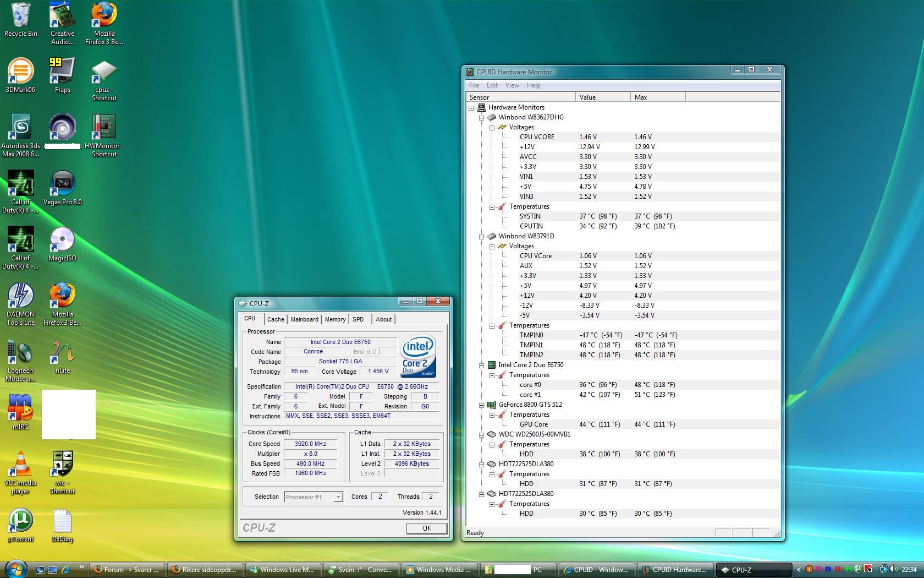
Task: Select HWMonitor shortcut desktop icon
Action: [104, 136]
